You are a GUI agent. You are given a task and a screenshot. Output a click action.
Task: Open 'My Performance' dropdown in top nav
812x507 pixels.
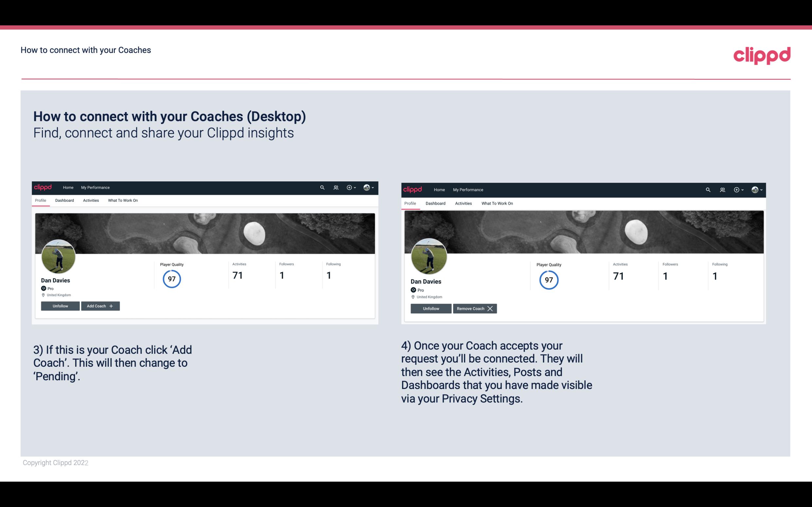[x=95, y=187]
